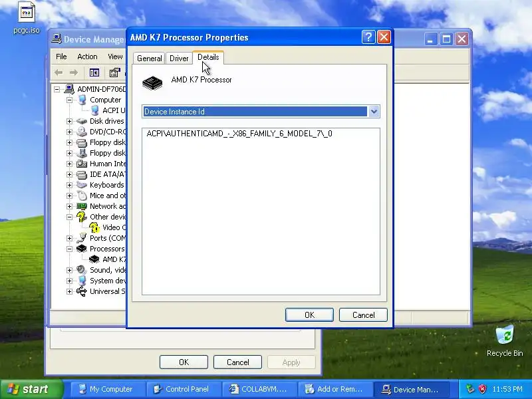
Task: Switch to the Driver tab
Action: tap(179, 59)
